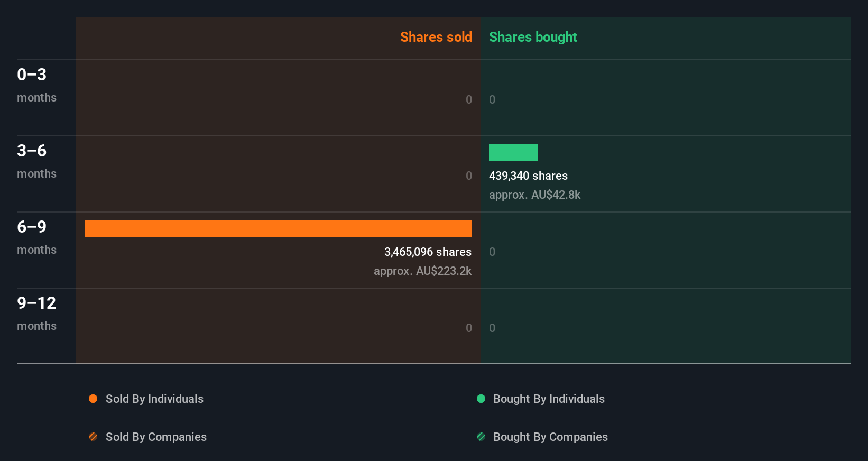Toggle the Sold By Individuals legend label
Viewport: 868px width, 461px height.
(x=154, y=399)
